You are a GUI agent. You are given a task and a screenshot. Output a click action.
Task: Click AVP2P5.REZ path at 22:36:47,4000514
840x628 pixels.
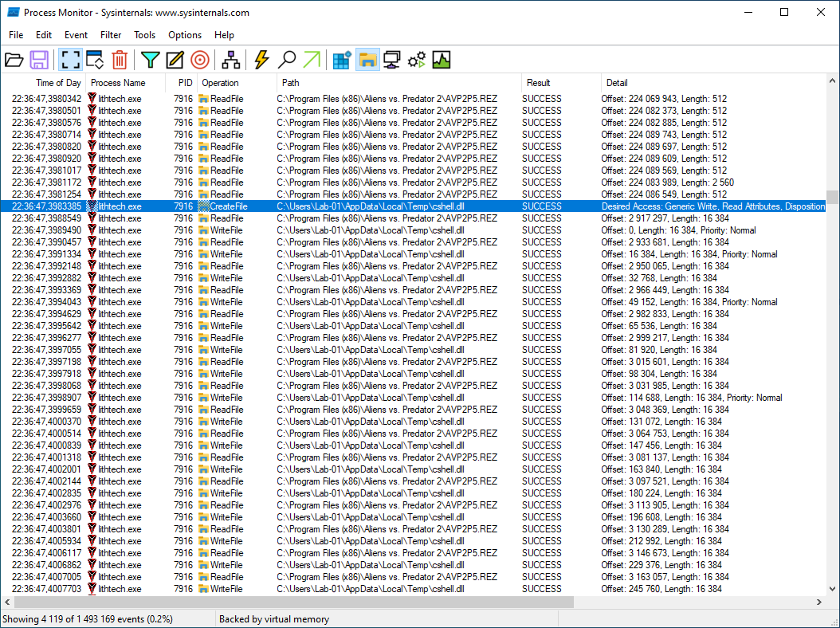click(x=387, y=434)
